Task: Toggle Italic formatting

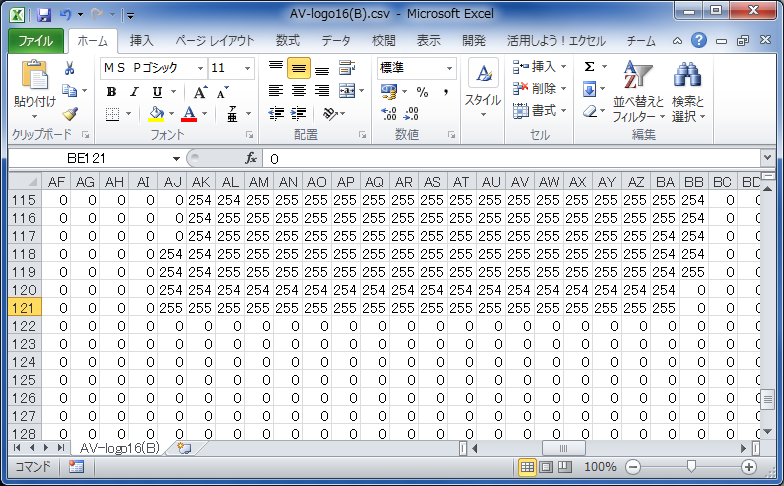Action: [x=134, y=92]
